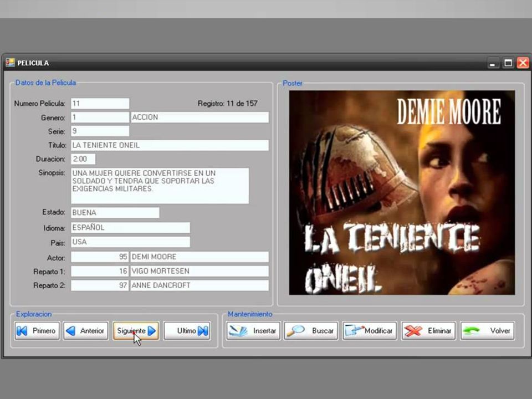Click the actor name DEMI MOORE

click(x=199, y=257)
